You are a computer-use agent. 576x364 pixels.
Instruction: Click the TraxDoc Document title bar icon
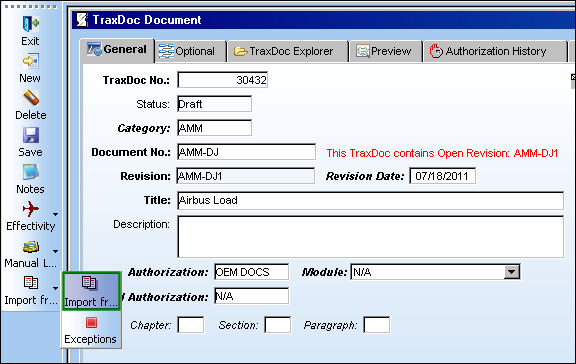tap(82, 20)
